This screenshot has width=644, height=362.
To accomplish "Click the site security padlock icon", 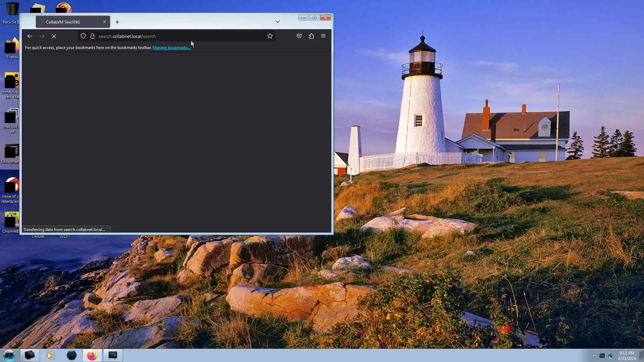I will [92, 36].
